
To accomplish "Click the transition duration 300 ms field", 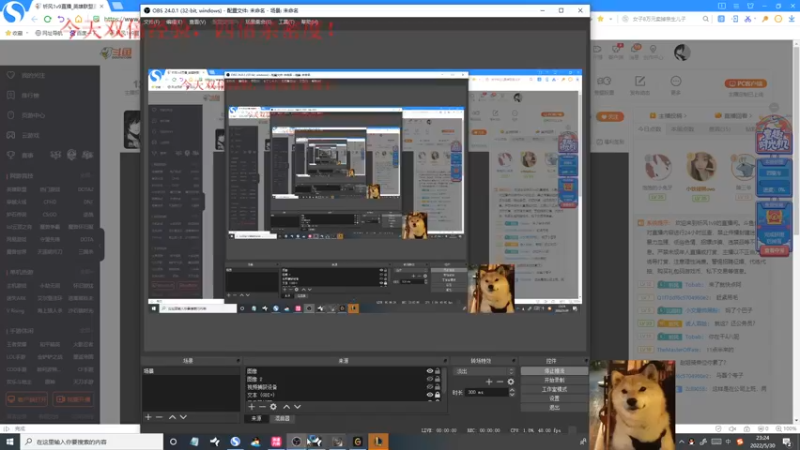I will pos(487,392).
